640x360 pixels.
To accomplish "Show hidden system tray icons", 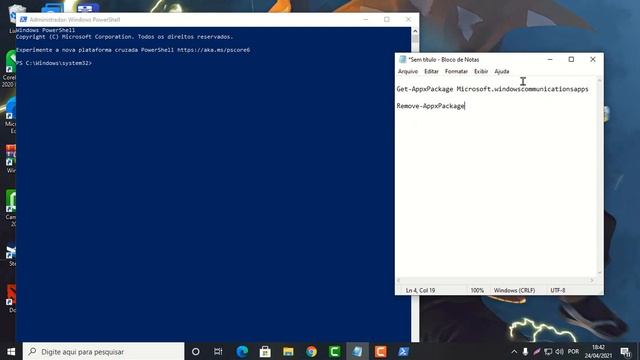I will click(514, 351).
